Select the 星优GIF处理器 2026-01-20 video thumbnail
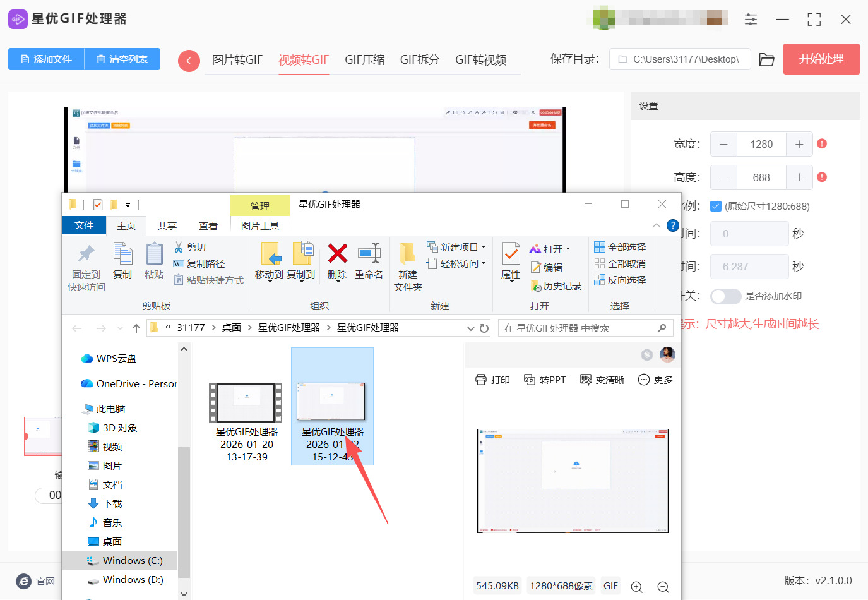Screen dimensions: 868x600 coord(246,402)
